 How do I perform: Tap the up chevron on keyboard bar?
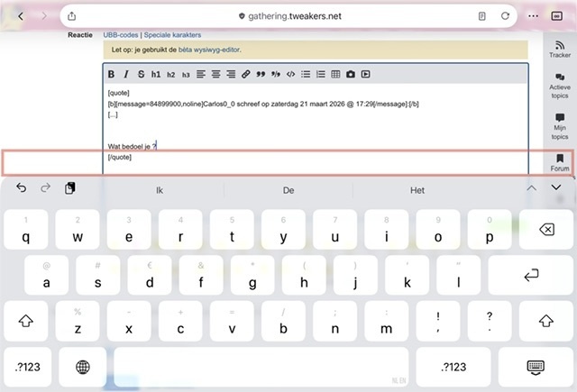coord(531,188)
